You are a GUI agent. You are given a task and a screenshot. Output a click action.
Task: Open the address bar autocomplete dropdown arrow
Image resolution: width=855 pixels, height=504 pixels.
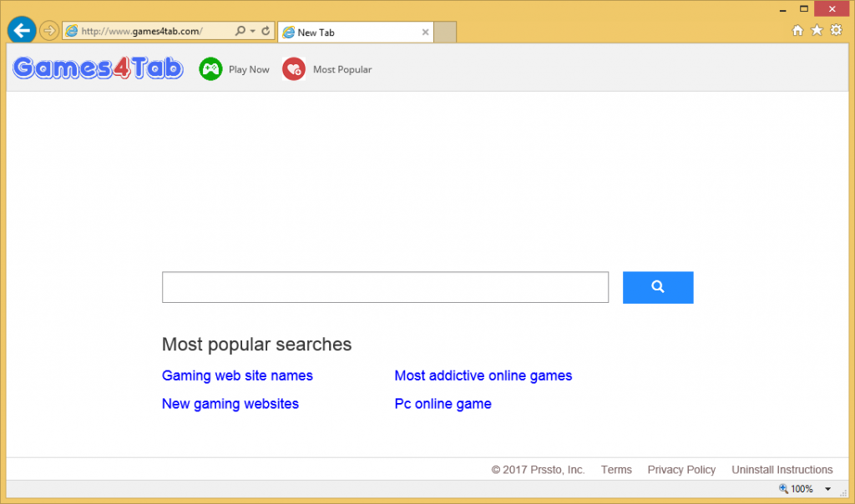(253, 31)
